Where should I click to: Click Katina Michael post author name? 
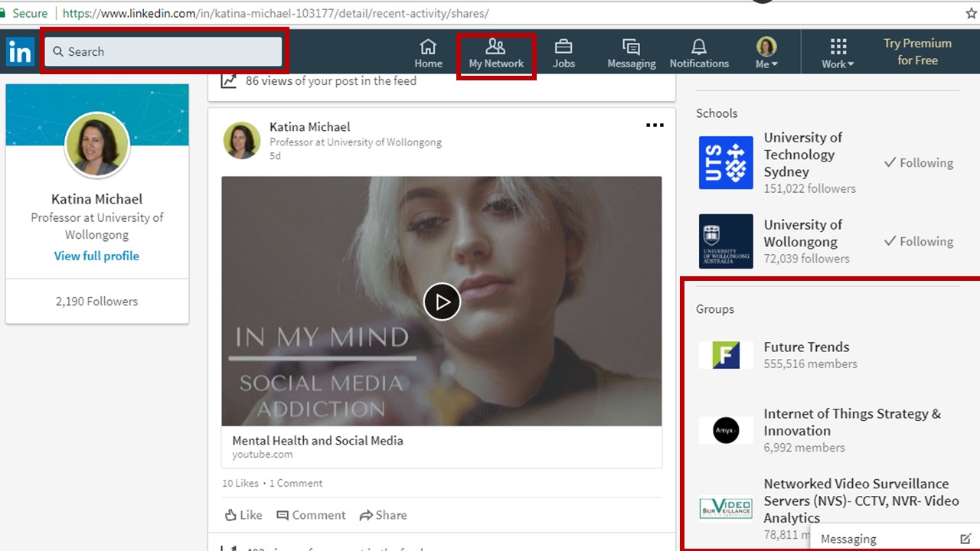(310, 127)
